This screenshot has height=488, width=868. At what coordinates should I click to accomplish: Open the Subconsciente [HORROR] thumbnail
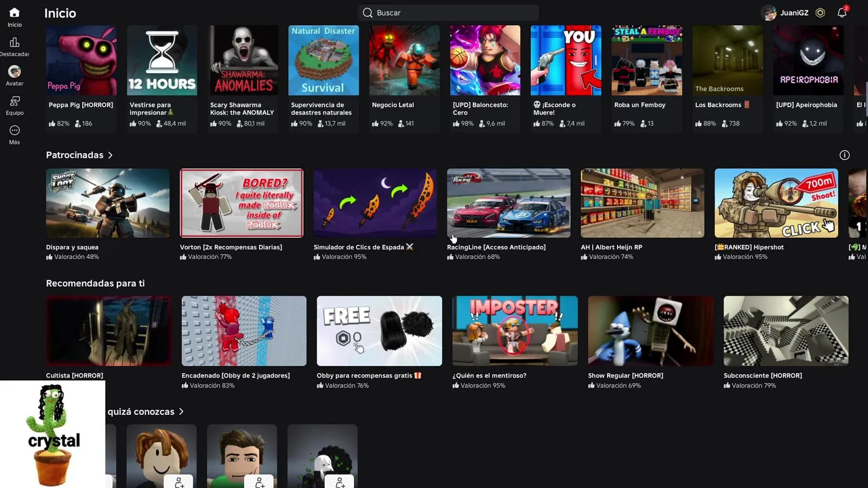pos(786,331)
